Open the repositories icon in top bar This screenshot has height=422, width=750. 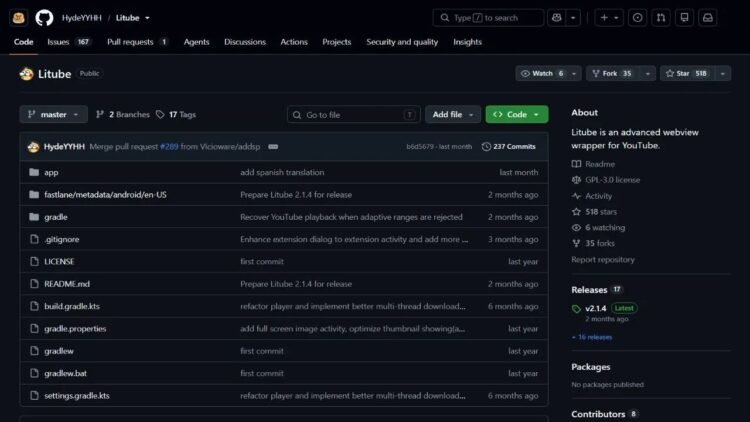[684, 18]
